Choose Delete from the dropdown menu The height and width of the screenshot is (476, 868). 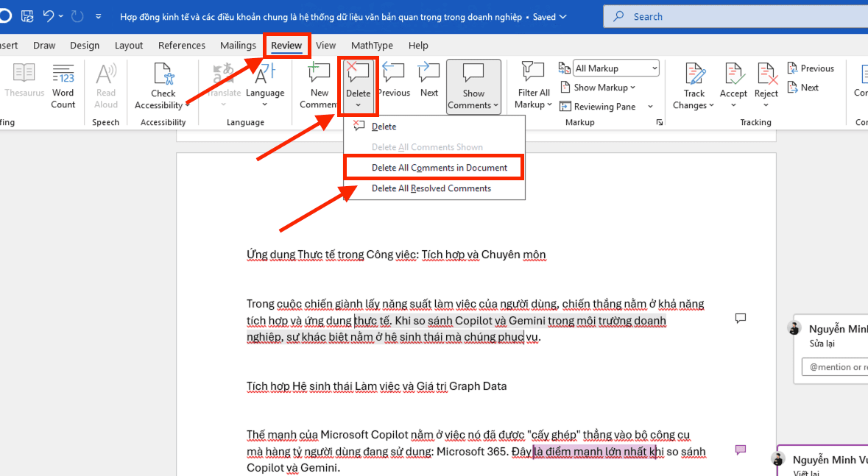[x=434, y=127]
